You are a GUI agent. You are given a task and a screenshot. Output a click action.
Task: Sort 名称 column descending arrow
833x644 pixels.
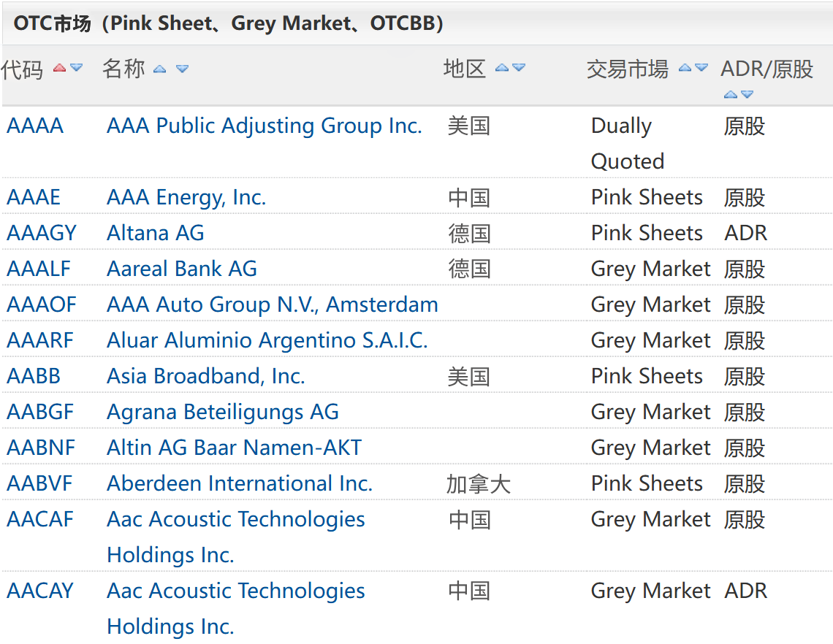pos(182,69)
